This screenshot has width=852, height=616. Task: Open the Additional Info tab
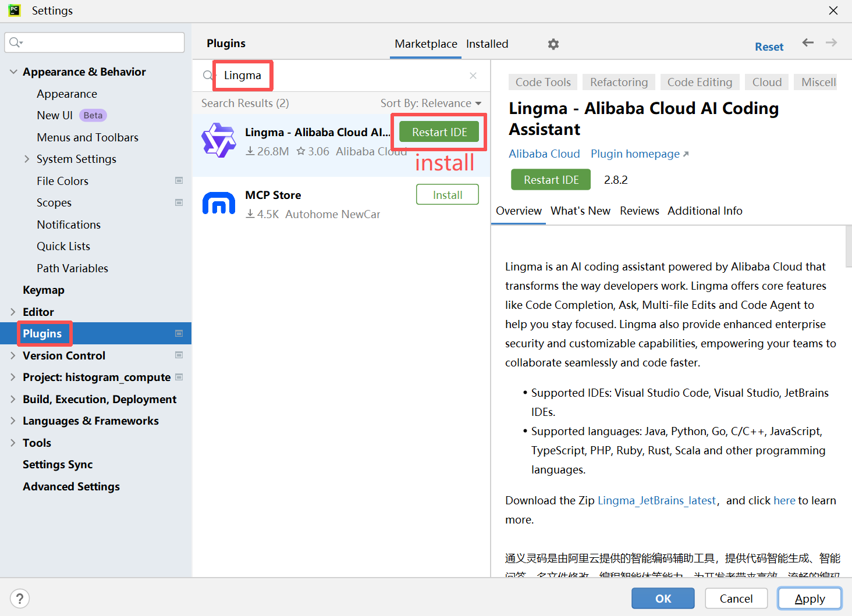point(705,211)
